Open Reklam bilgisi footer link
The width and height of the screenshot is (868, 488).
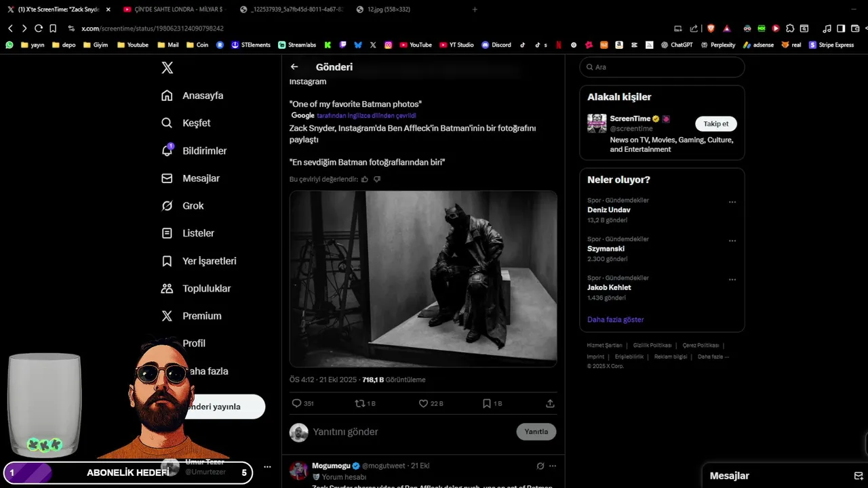coord(671,357)
